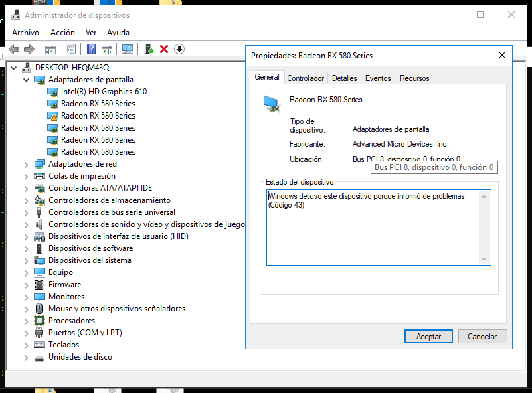532x393 pixels.
Task: Click the Dispositivos de software icon
Action: 39,248
